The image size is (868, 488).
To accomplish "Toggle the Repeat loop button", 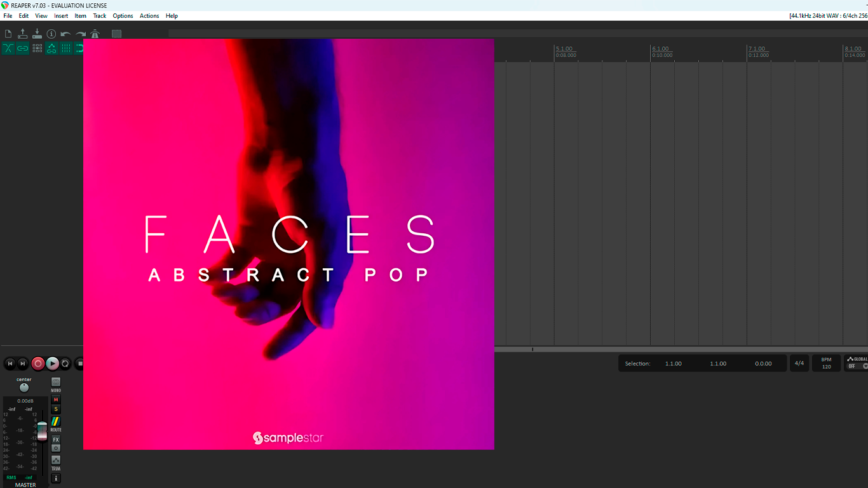I will [65, 363].
